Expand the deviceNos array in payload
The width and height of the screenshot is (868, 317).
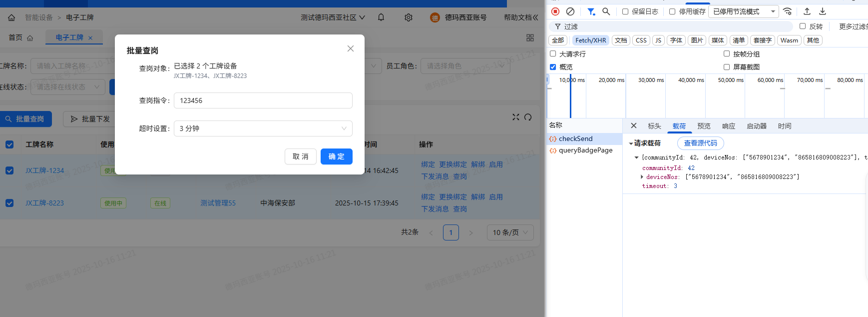click(x=642, y=177)
